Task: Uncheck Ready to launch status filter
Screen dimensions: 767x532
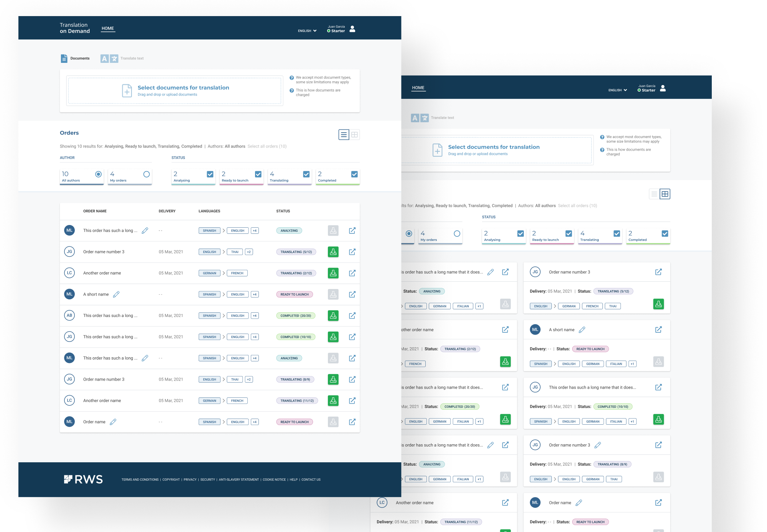Action: pos(258,174)
